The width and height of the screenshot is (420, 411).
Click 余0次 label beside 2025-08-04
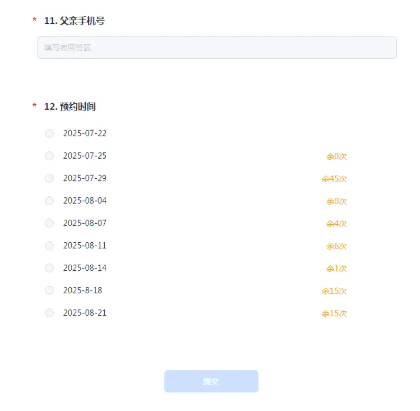[x=336, y=201]
